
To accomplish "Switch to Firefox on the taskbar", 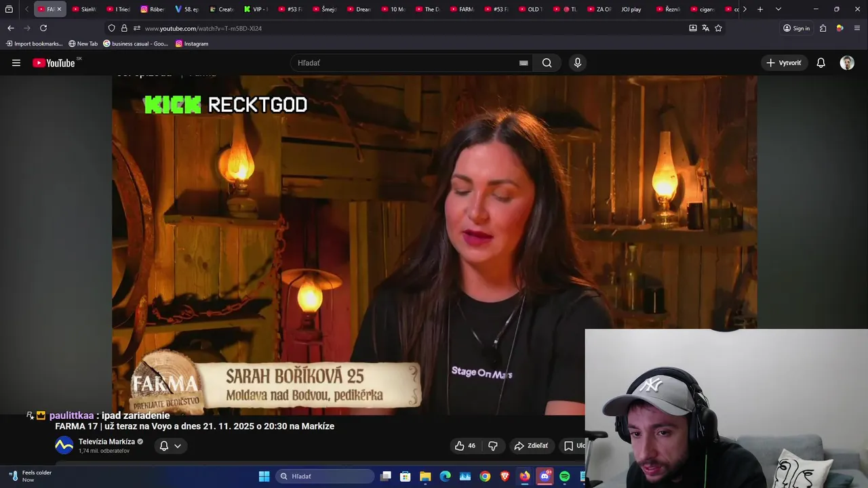I will [525, 476].
